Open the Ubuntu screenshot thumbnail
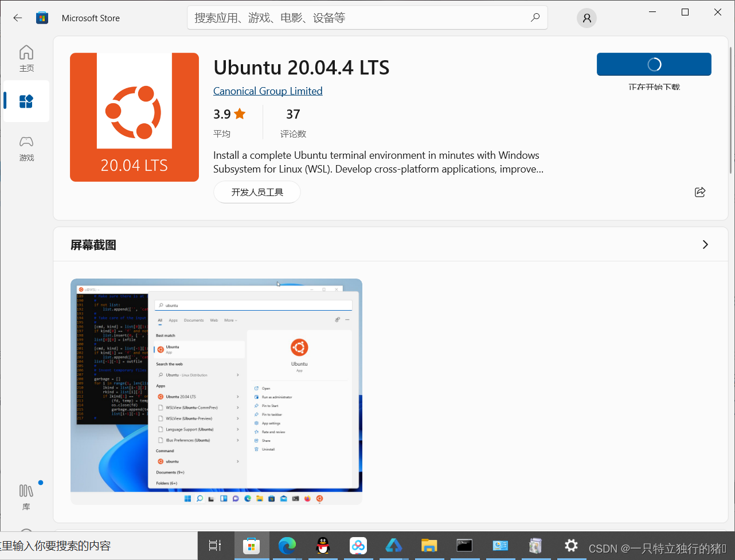Screen dimensions: 735x560 (x=216, y=391)
